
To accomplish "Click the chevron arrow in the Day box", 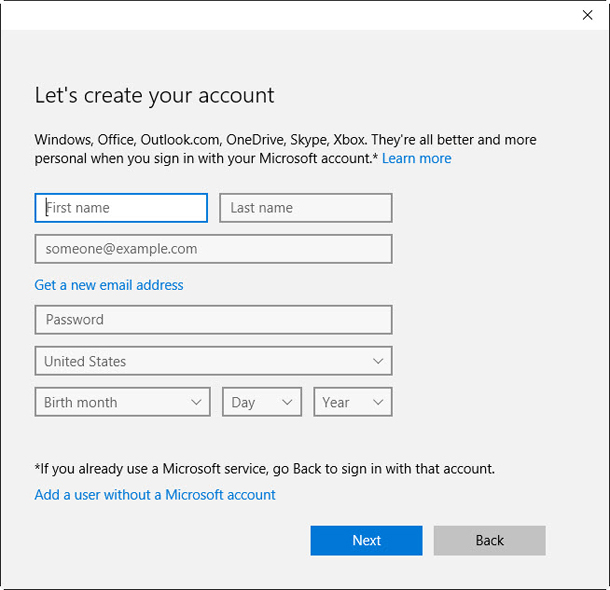I will (x=288, y=402).
